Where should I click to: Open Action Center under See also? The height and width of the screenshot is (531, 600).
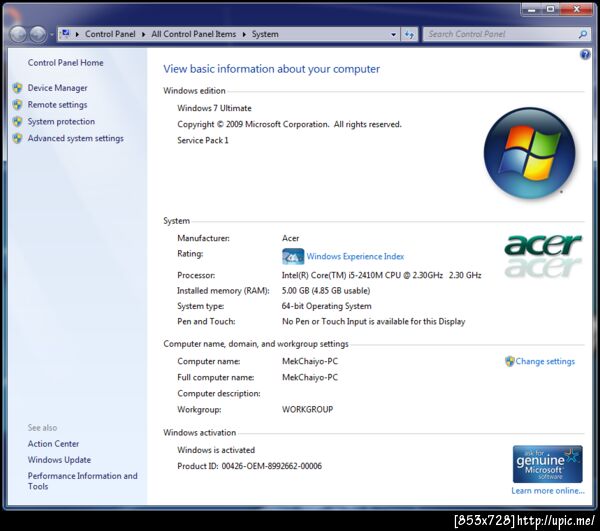53,444
